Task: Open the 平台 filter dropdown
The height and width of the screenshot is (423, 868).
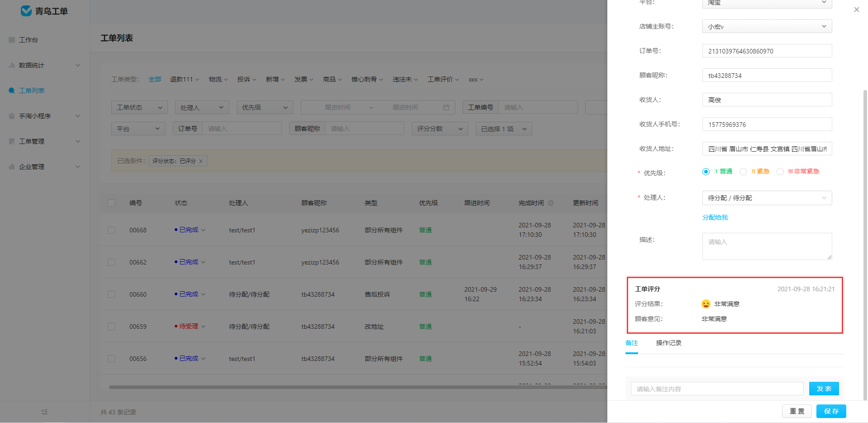Action: pos(138,129)
